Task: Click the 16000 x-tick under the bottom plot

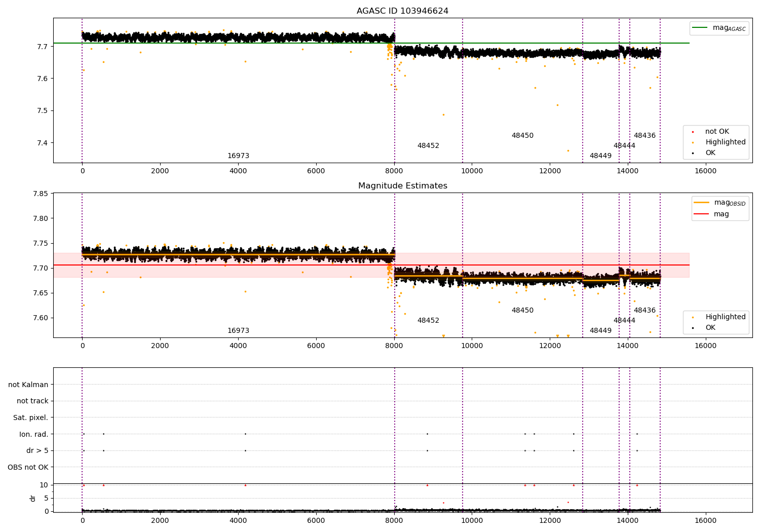Action: pyautogui.click(x=705, y=521)
